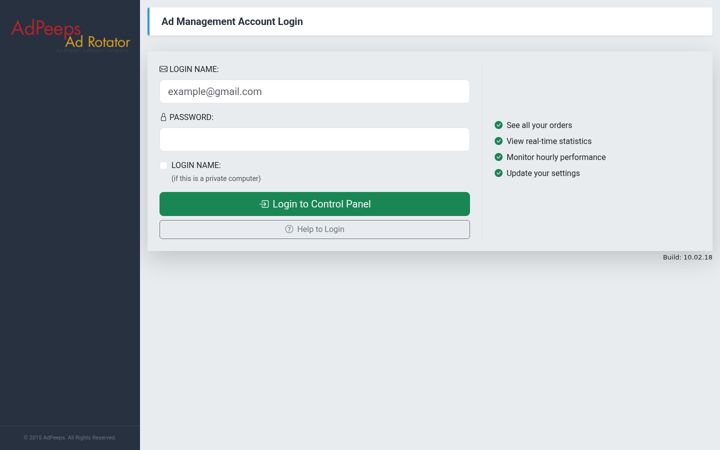This screenshot has height=450, width=720.
Task: Click the Build: 10.02.18 text
Action: [x=687, y=257]
